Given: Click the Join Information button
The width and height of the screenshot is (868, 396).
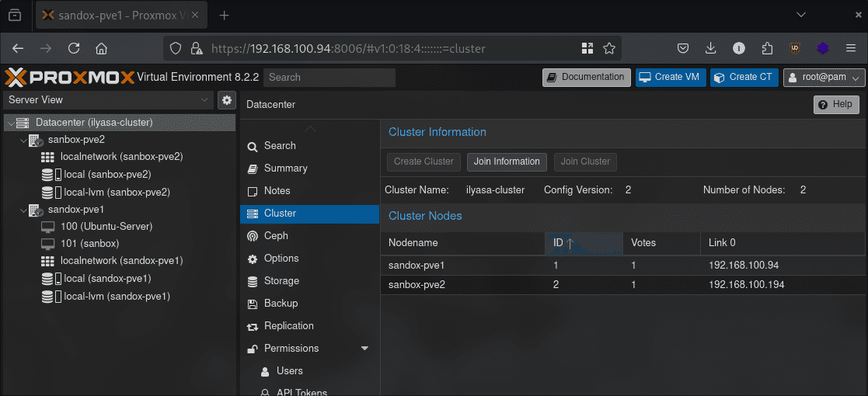Looking at the screenshot, I should coord(507,162).
